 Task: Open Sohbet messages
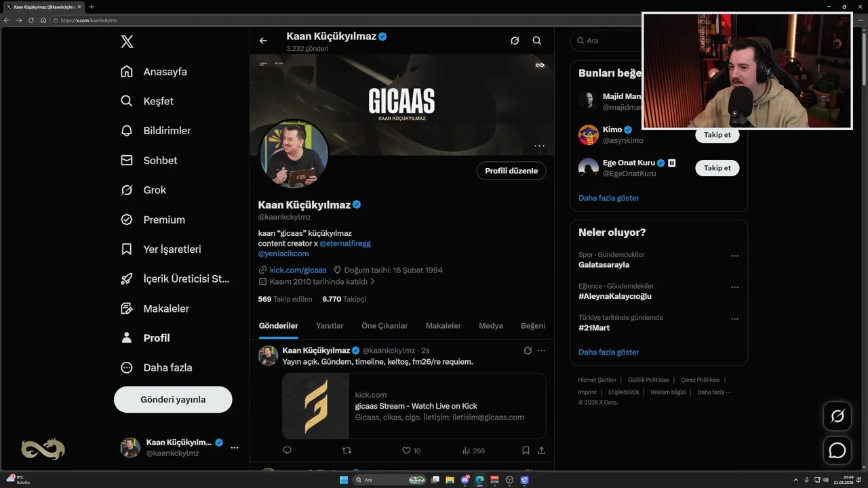click(149, 161)
